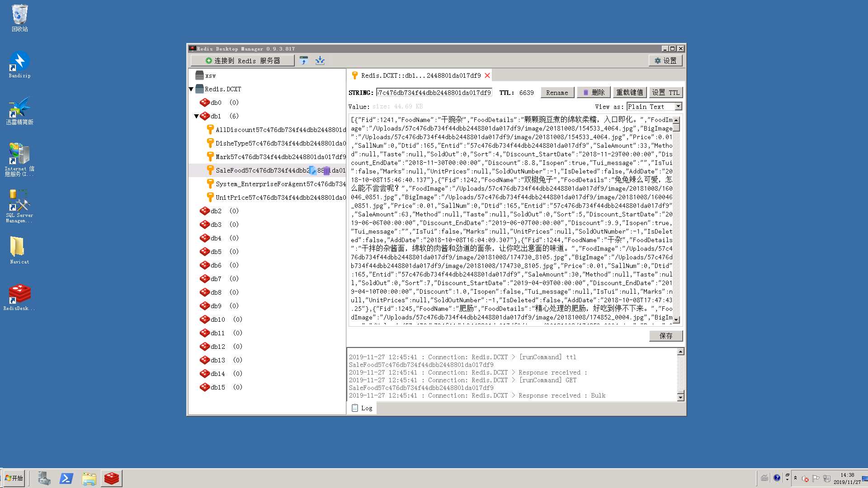
Task: Open database db12
Action: click(x=221, y=347)
